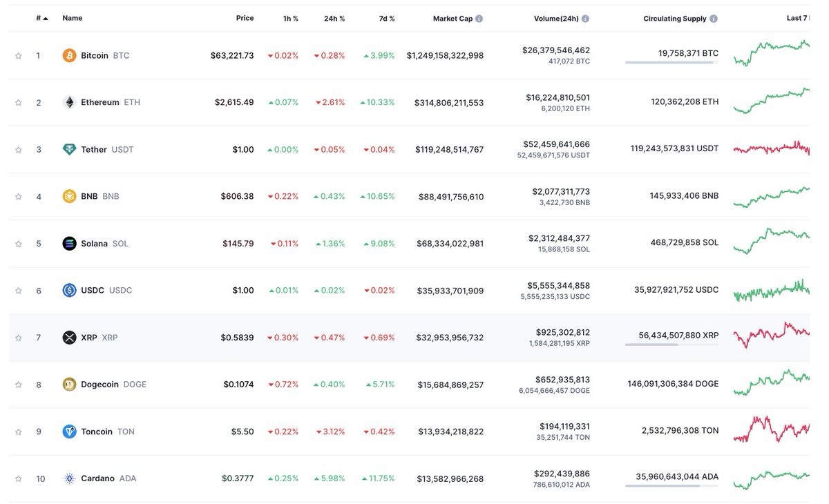Viewport: 829px width, 504px height.
Task: Open the Tether USDT coin page
Action: tap(98, 149)
